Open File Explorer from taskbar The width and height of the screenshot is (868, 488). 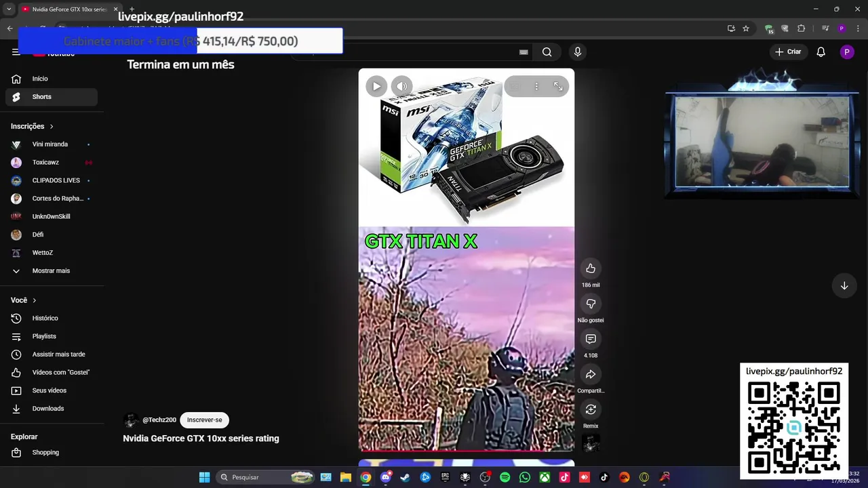pyautogui.click(x=346, y=477)
